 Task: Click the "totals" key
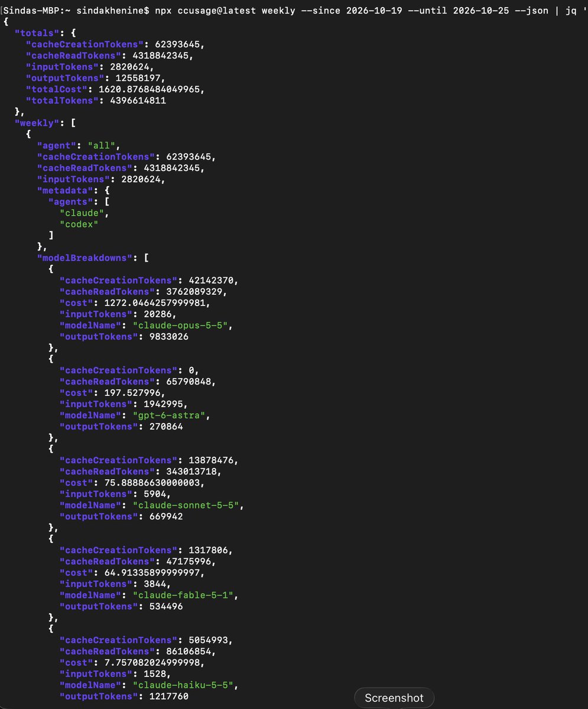37,33
